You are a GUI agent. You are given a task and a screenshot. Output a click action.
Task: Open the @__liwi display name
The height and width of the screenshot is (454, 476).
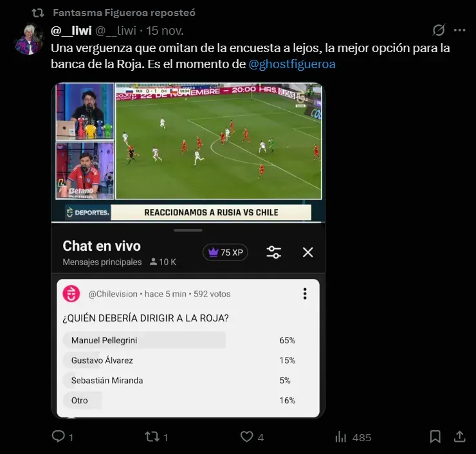71,30
